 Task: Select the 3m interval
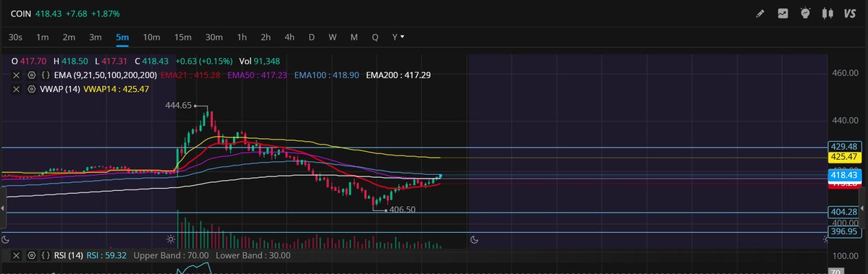(x=96, y=37)
